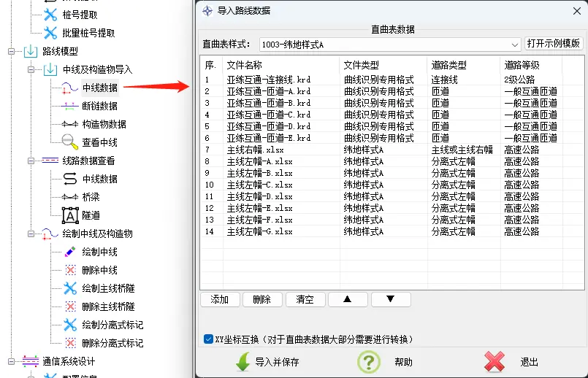Click the 批量桩号提取 tool icon
The width and height of the screenshot is (588, 378).
click(x=50, y=33)
